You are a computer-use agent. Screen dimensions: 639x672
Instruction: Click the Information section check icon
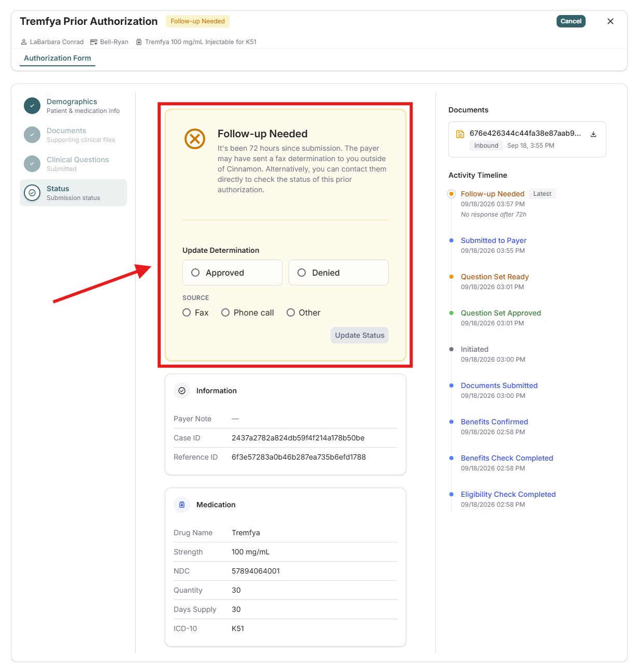[182, 391]
